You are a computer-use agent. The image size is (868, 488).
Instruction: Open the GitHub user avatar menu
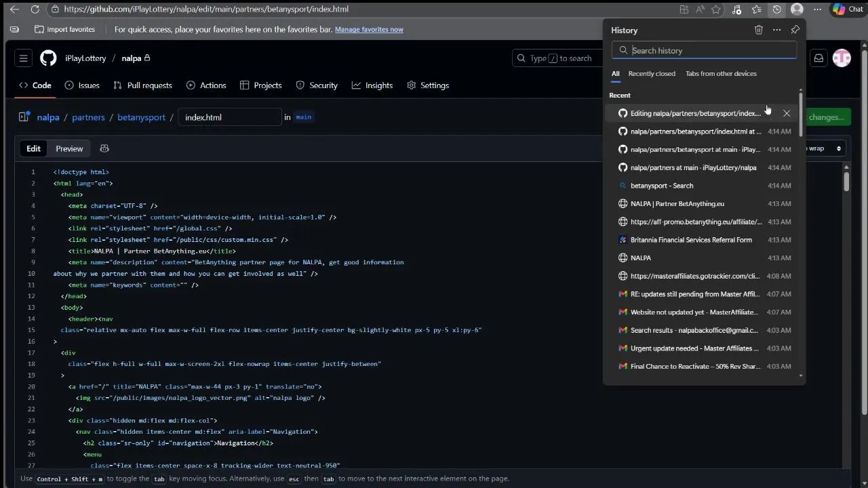842,58
